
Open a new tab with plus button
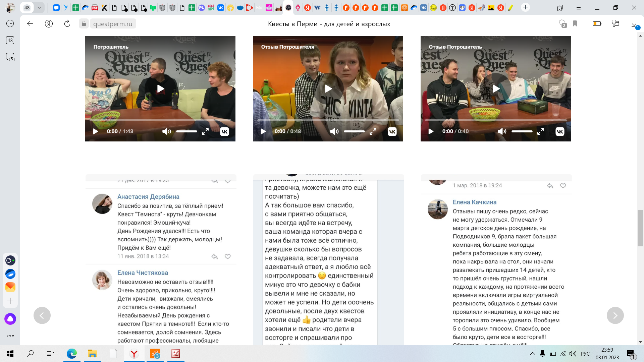[525, 7]
